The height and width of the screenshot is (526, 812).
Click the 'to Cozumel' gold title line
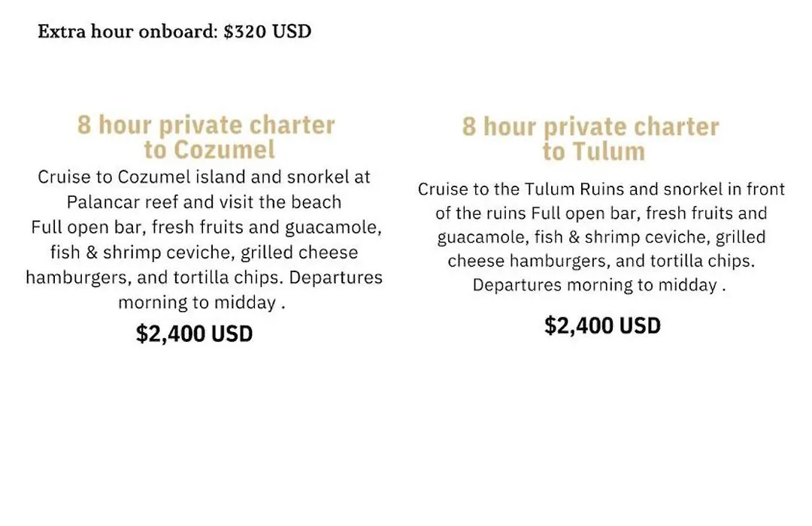pyautogui.click(x=210, y=150)
